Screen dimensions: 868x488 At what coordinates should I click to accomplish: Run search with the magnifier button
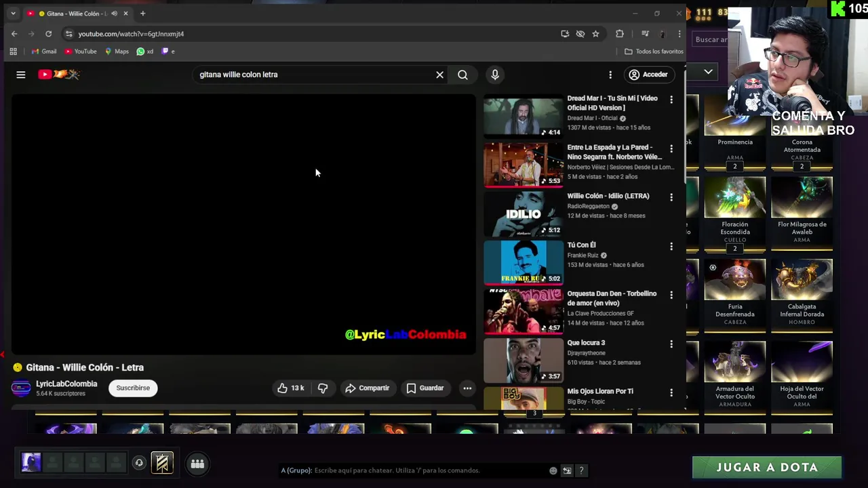click(462, 75)
